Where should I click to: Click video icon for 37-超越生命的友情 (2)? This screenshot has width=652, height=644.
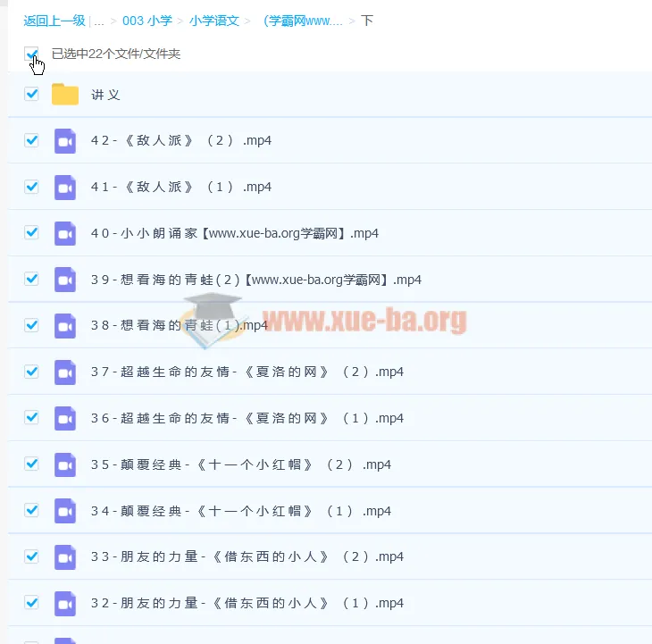tap(65, 372)
